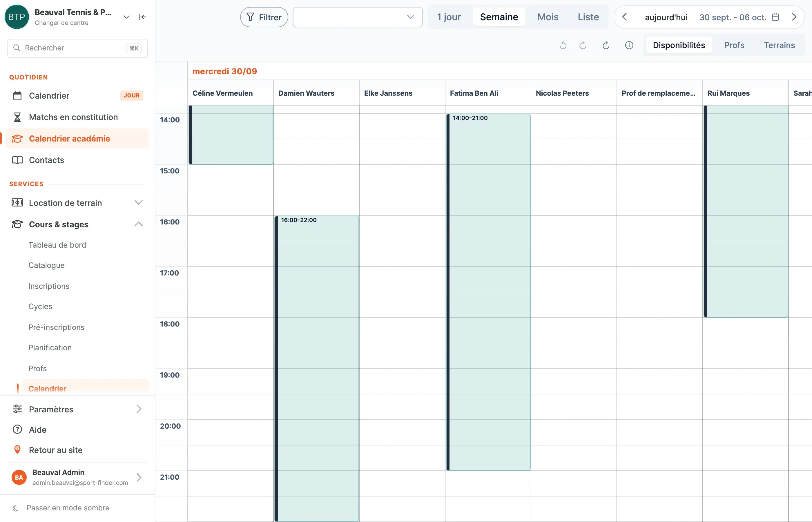Open Matchs en constitution
The image size is (812, 522).
click(x=77, y=117)
